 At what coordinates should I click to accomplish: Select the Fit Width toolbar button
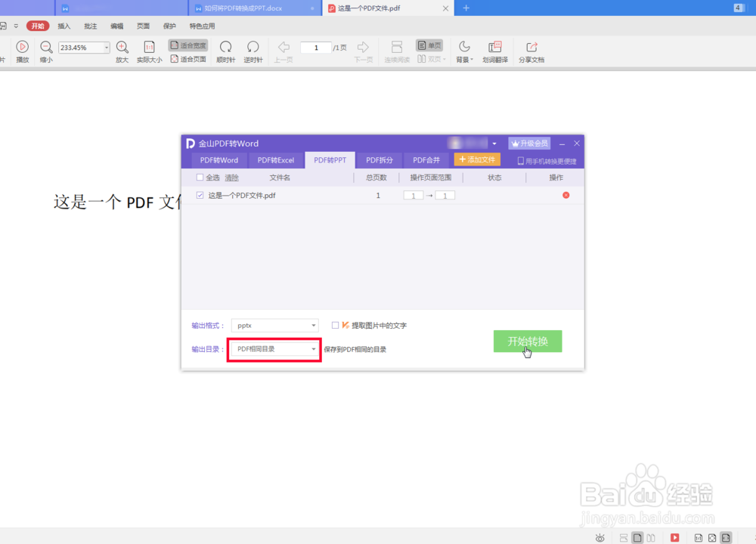(x=188, y=45)
